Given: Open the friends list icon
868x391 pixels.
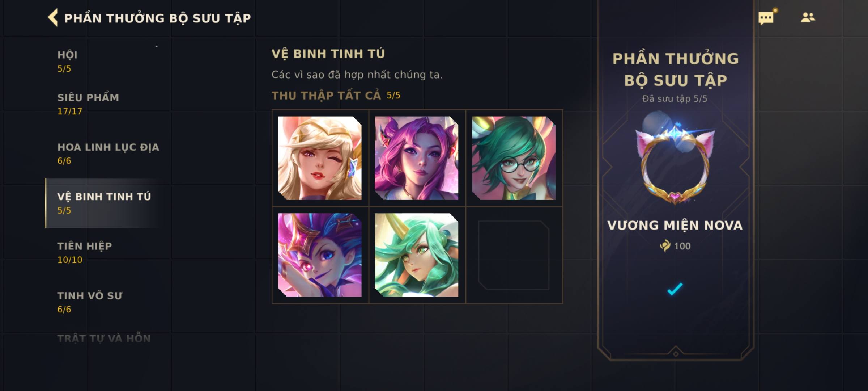Looking at the screenshot, I should click(x=808, y=17).
